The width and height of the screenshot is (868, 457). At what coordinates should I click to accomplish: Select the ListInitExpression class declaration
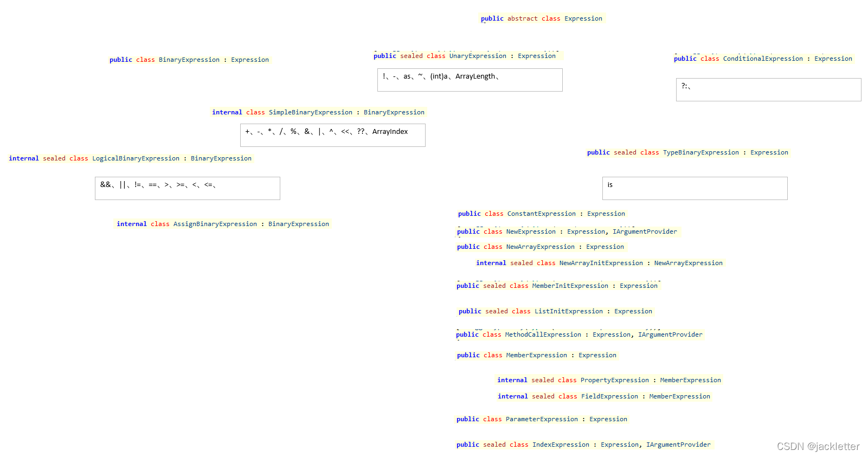555,311
